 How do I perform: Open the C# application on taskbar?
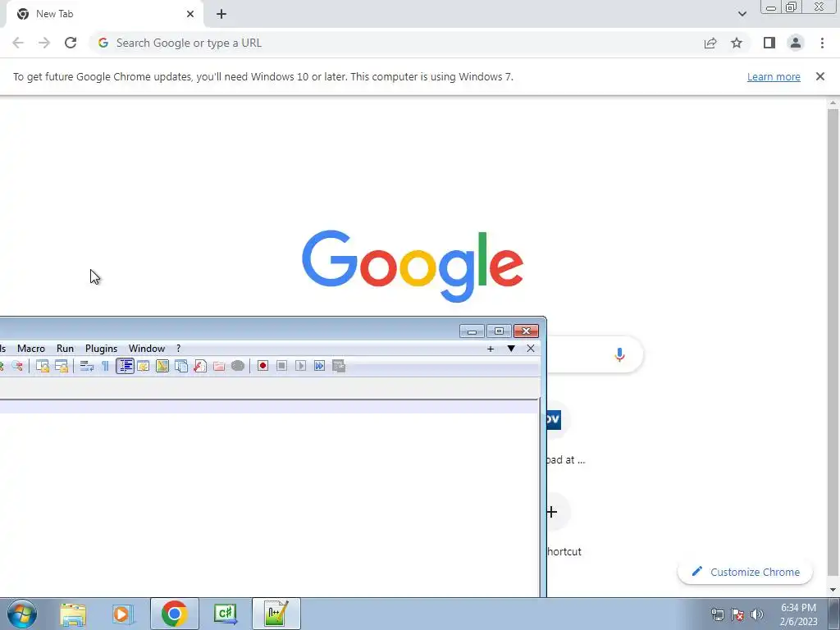tap(225, 614)
